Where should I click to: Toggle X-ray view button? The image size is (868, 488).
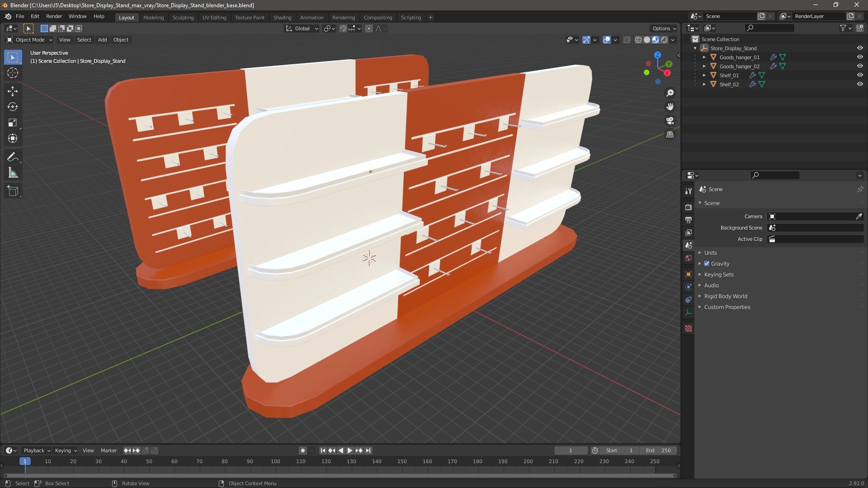[627, 40]
